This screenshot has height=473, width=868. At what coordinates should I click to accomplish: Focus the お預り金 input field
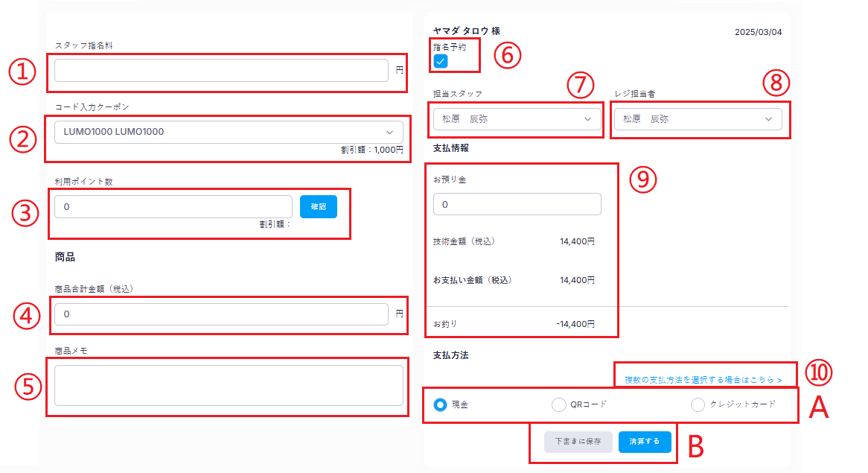tap(517, 204)
